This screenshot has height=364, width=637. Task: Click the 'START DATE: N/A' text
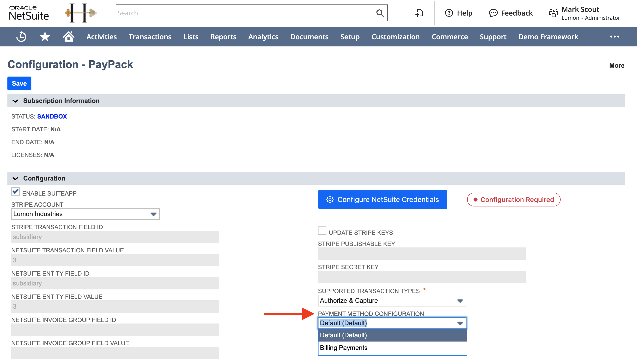pos(36,129)
